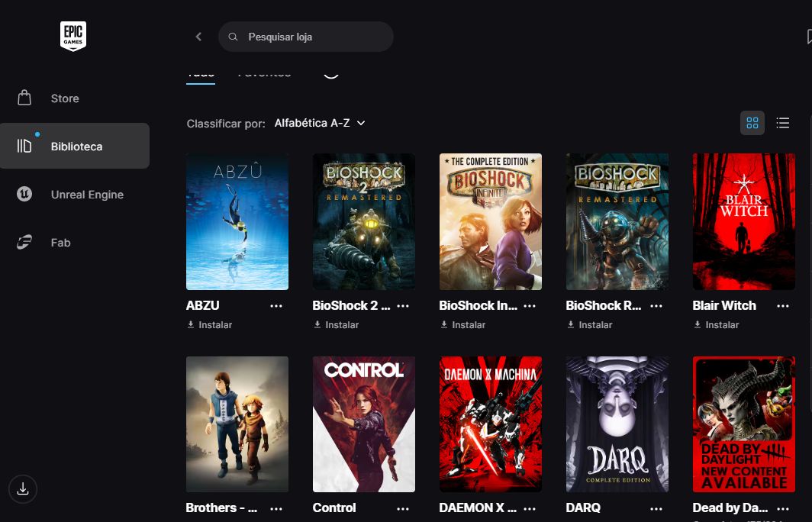Open the ABZU options ellipsis menu

pos(276,306)
